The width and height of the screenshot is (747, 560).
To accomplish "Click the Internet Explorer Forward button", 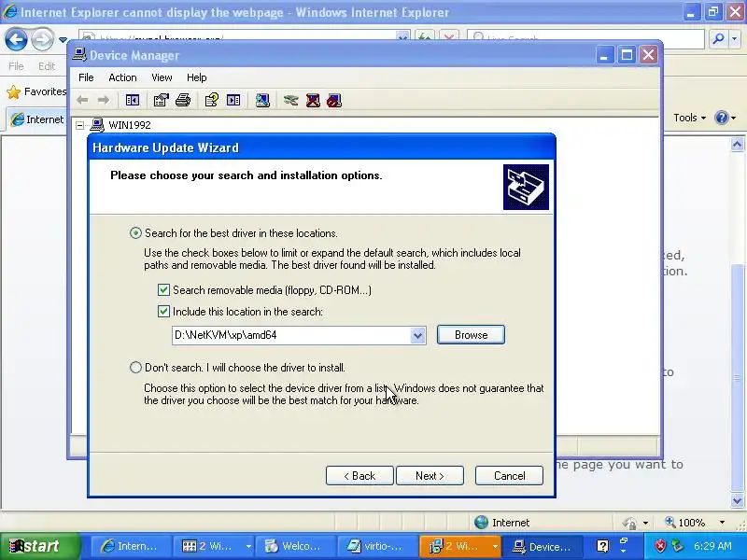I will 42,39.
